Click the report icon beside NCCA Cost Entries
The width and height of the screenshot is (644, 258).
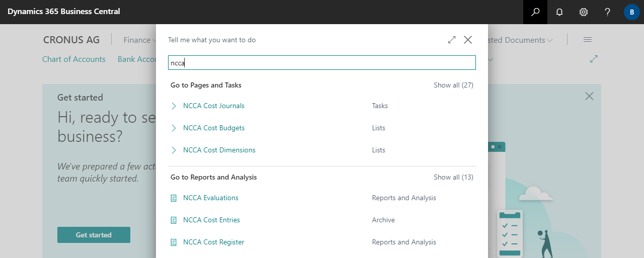(174, 220)
